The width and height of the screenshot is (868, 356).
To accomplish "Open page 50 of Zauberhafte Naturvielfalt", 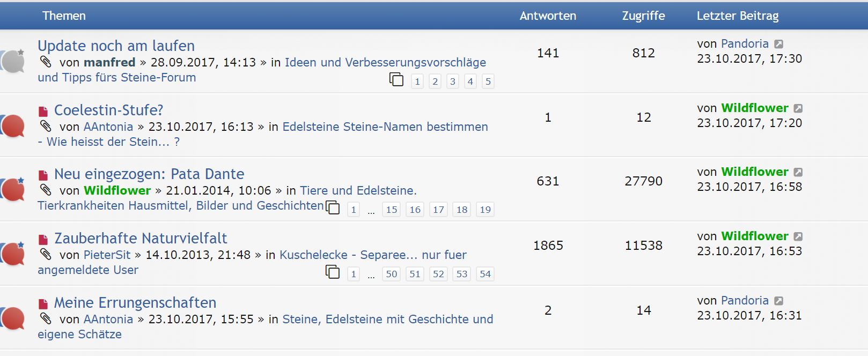I will (392, 274).
